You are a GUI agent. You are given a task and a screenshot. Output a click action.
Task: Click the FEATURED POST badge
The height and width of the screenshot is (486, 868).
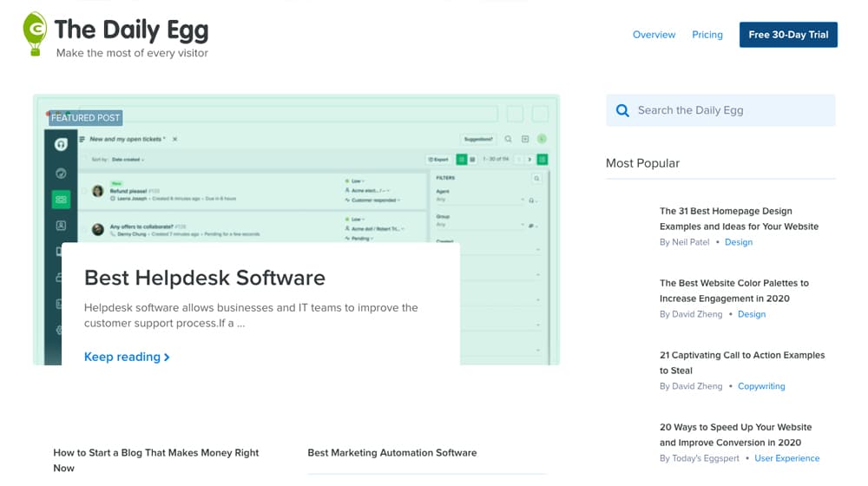click(x=85, y=118)
